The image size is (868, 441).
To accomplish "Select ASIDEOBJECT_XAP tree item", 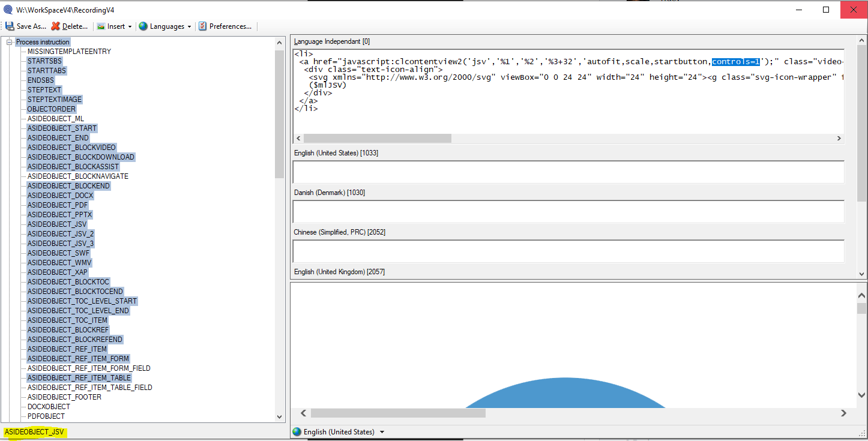I will click(x=58, y=272).
